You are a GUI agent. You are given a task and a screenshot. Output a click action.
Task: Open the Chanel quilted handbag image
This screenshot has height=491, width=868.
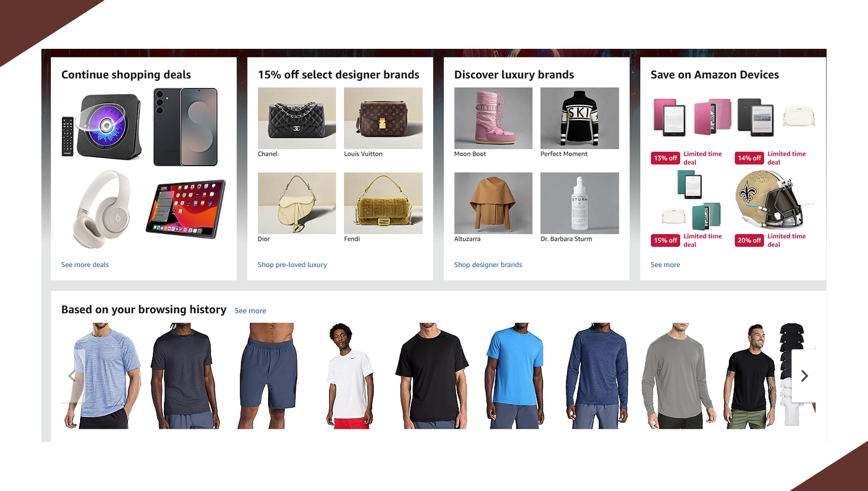[297, 118]
